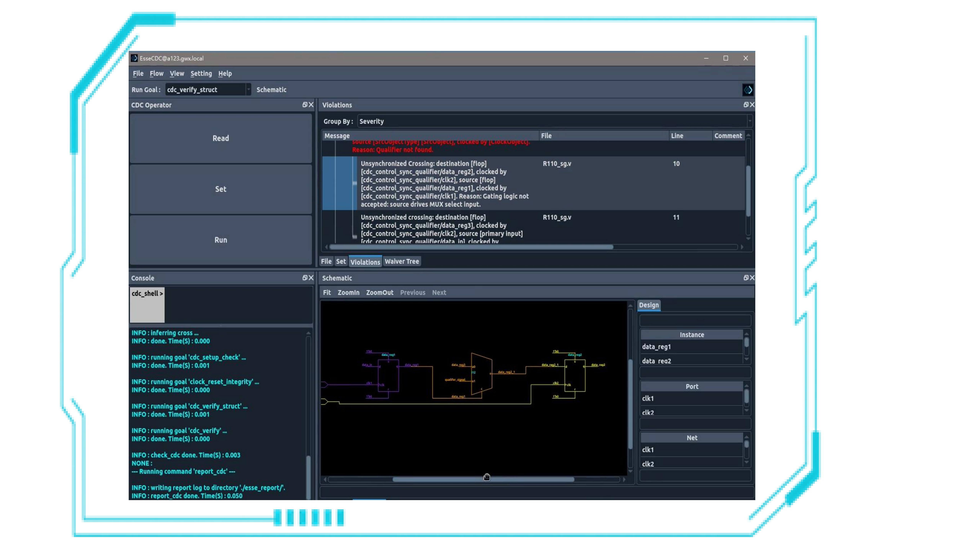Click Next in schematic toolbar

(x=439, y=292)
